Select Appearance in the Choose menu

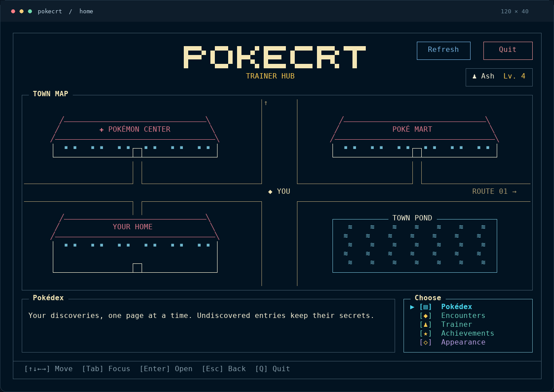[x=468, y=342]
